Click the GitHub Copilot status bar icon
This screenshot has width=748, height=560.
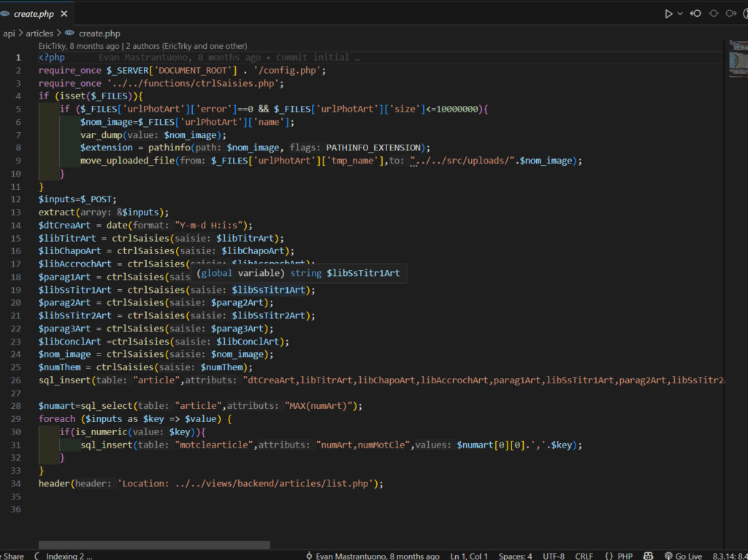[x=647, y=556]
